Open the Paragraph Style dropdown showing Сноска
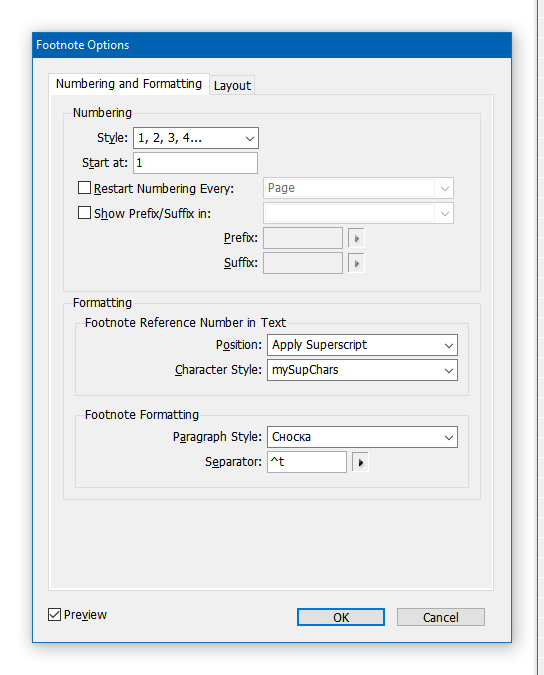 point(362,437)
